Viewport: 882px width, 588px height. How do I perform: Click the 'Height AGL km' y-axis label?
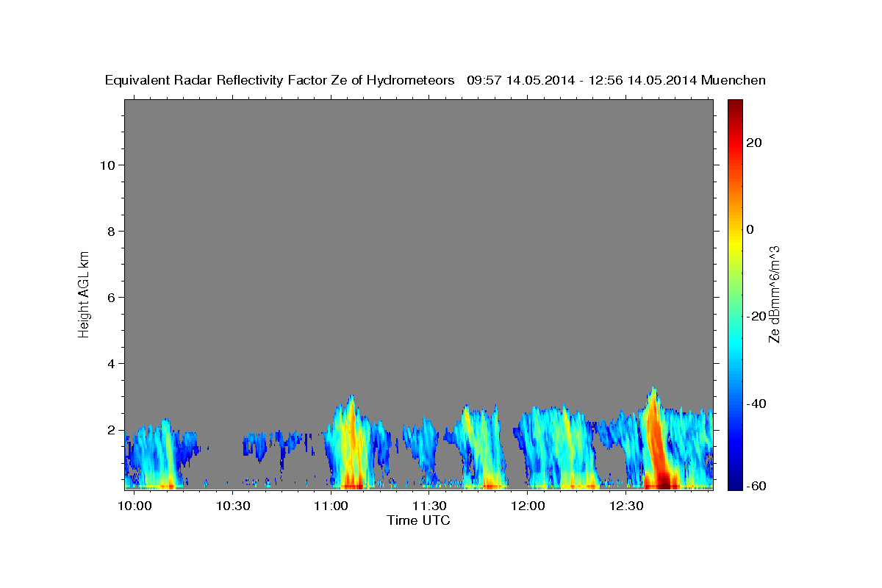pyautogui.click(x=84, y=293)
